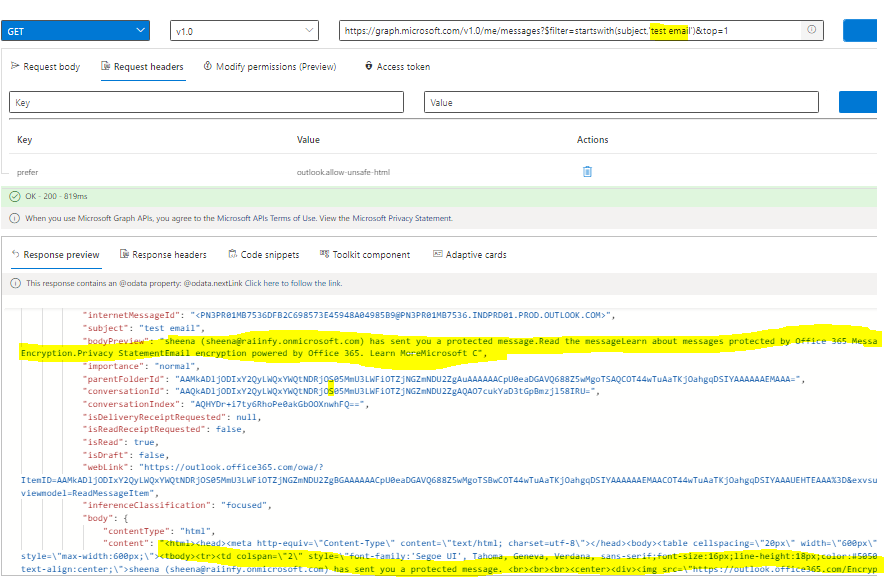Click the Response preview arrow icon
The width and height of the screenshot is (884, 577).
16,254
